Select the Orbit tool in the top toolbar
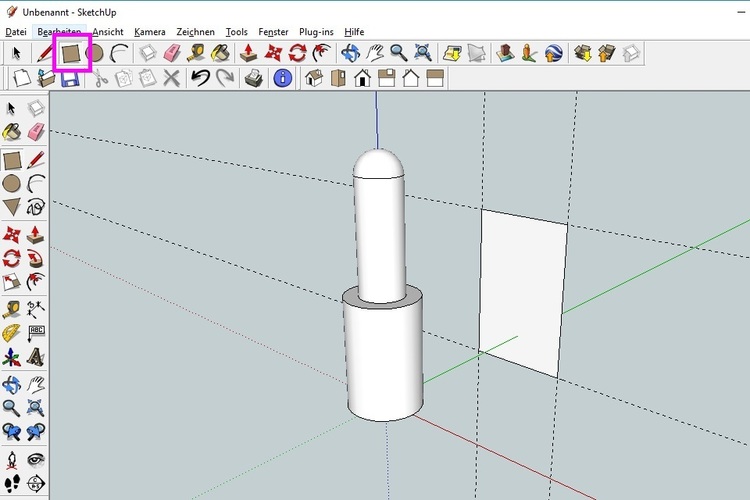Screen dimensions: 750x500 (350, 53)
